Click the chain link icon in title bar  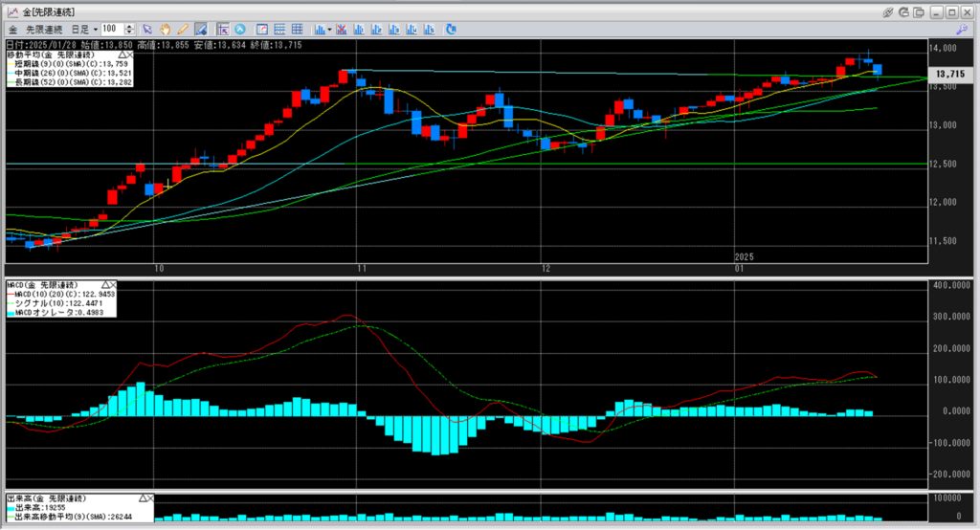point(887,11)
